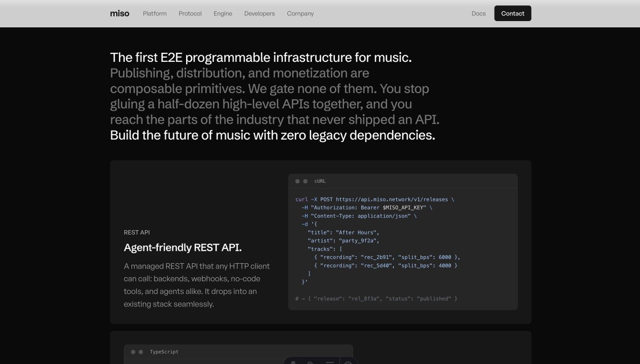Open the Engine nav item
Image resolution: width=640 pixels, height=364 pixels.
point(223,13)
